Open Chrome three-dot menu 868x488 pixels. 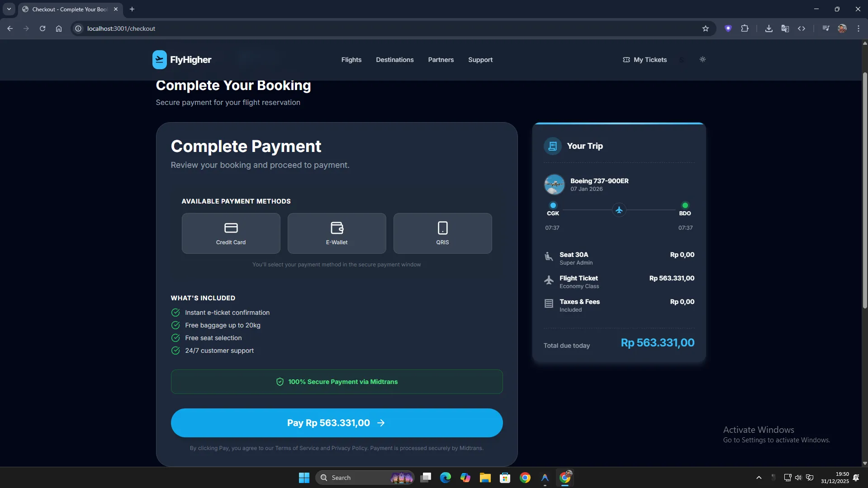(x=858, y=28)
